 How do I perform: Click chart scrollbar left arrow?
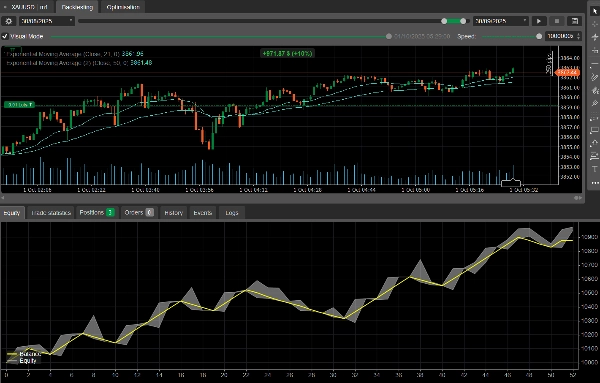click(3, 198)
